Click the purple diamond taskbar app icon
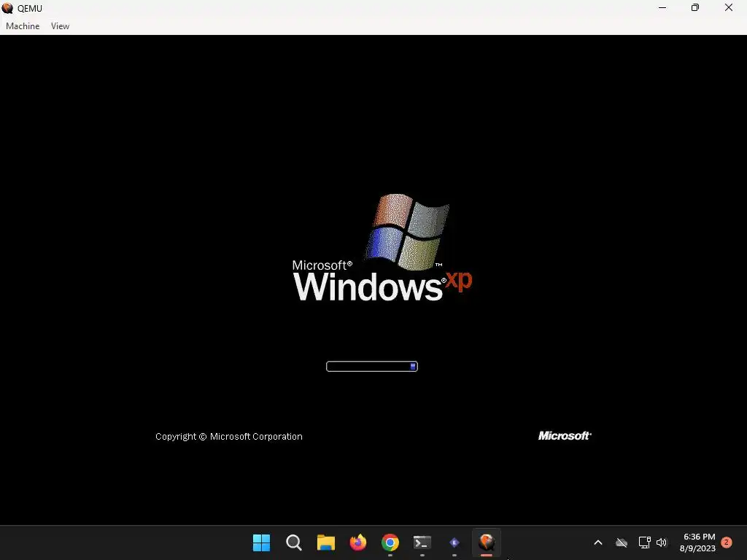747x560 pixels. [x=454, y=542]
